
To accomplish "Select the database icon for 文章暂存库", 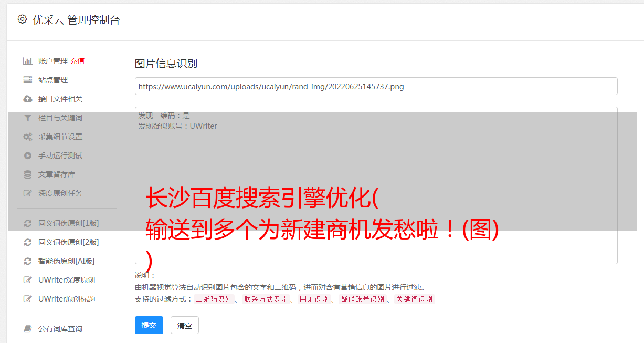I will tap(28, 174).
